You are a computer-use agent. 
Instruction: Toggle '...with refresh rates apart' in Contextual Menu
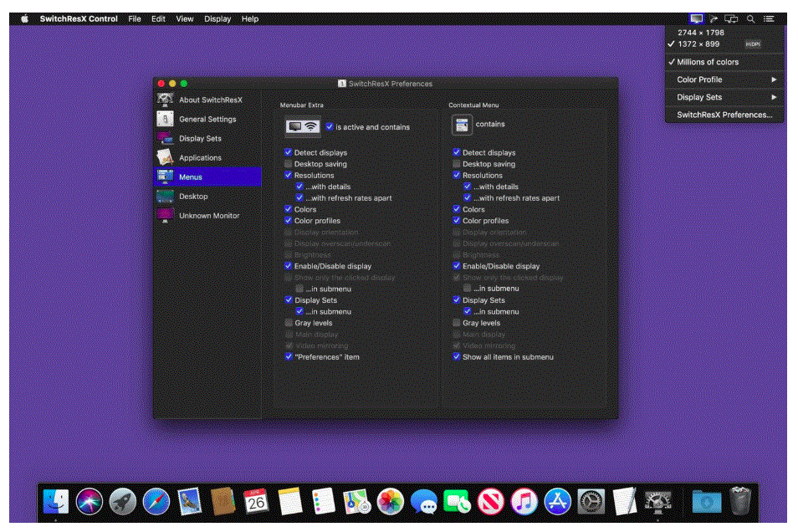468,198
